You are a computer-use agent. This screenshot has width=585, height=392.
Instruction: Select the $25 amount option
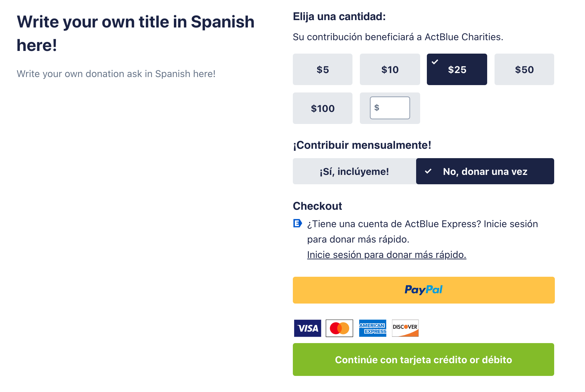[x=457, y=69]
